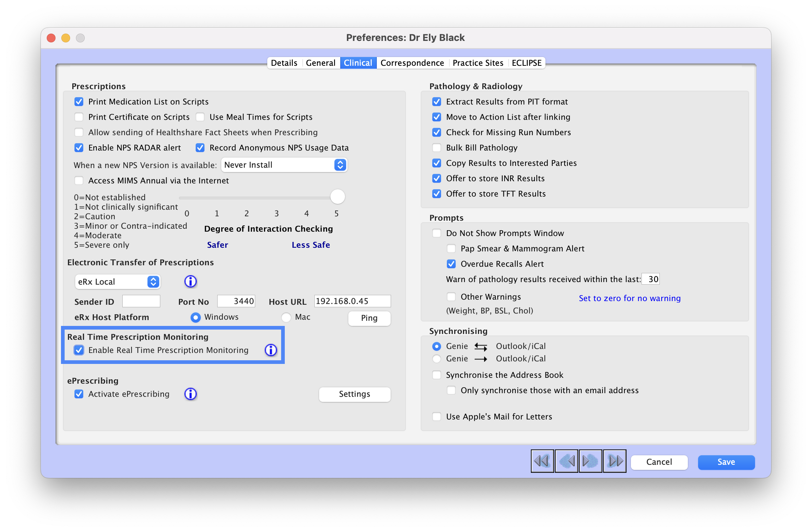
Task: Open the Electronic Transfer provider dropdown
Action: pyautogui.click(x=118, y=281)
